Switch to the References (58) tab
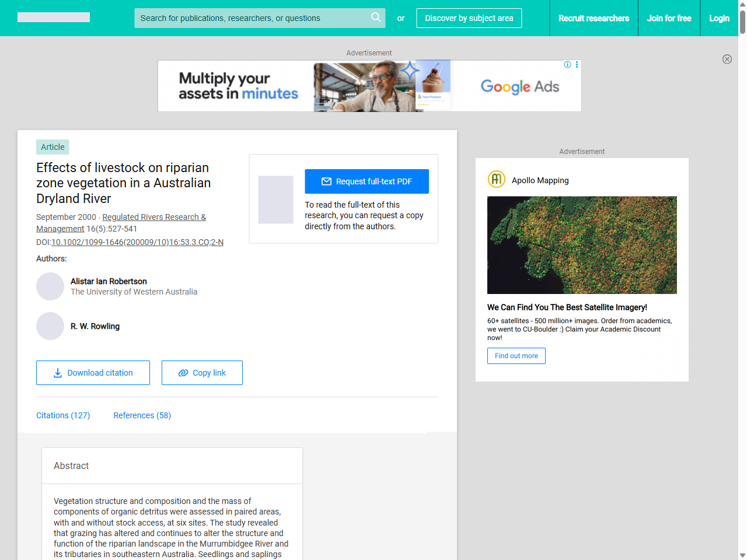 (x=142, y=415)
